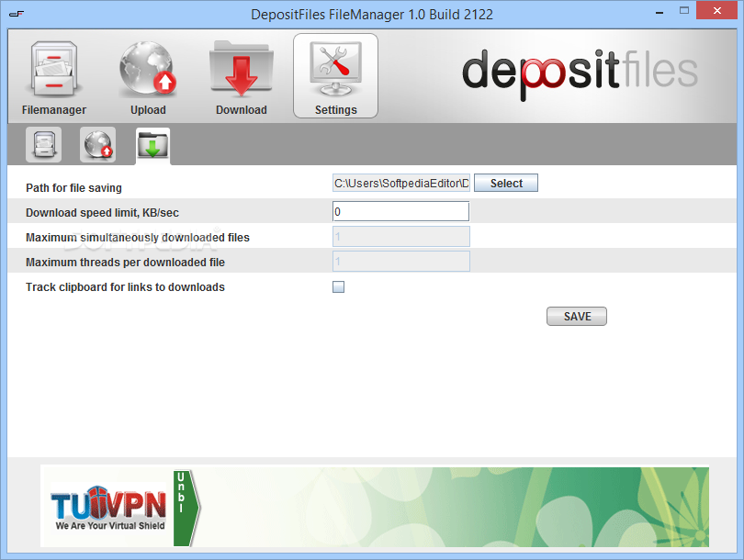
Task: Click the Select path button
Action: [506, 183]
